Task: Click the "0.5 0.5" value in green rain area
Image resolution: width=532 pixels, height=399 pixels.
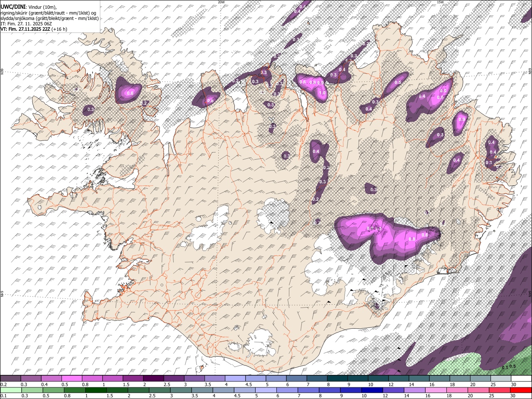Action: pyautogui.click(x=509, y=367)
